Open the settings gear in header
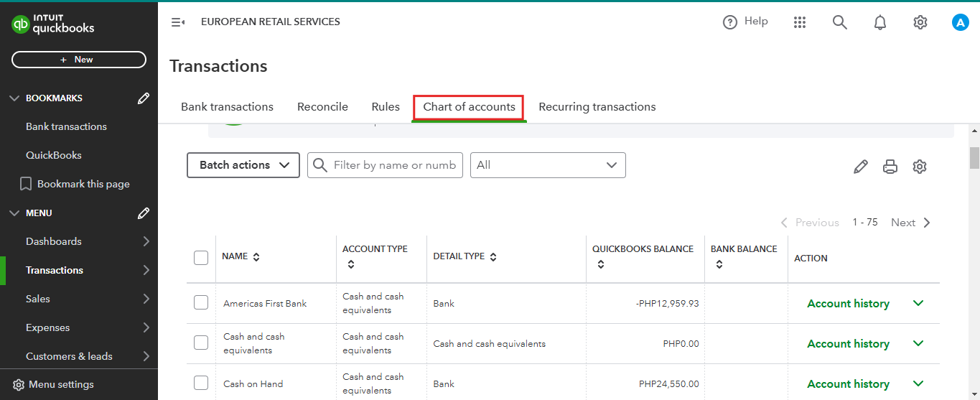 click(920, 22)
